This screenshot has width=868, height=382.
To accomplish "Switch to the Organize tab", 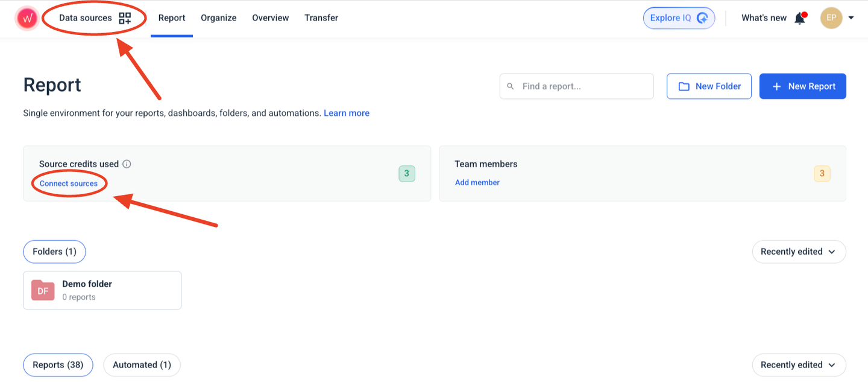I will [218, 18].
